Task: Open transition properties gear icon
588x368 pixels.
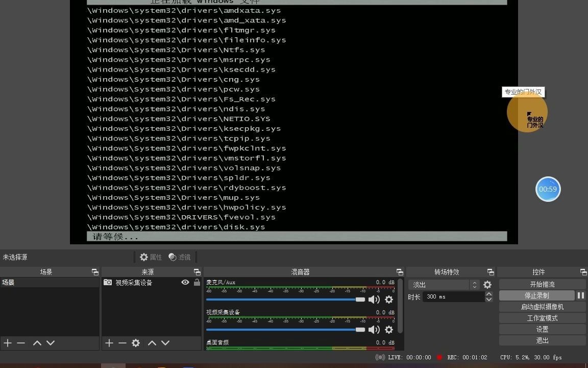Action: (x=487, y=284)
